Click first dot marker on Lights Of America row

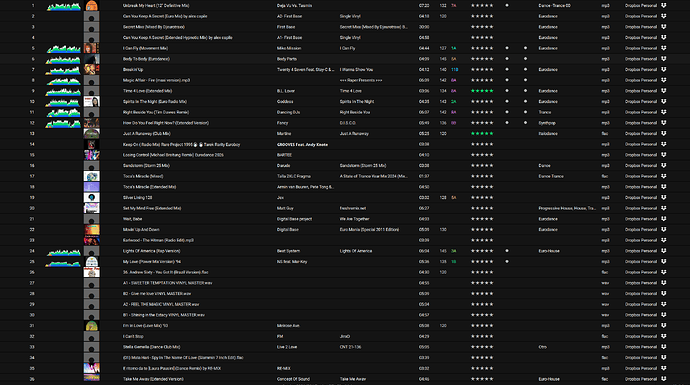click(507, 251)
